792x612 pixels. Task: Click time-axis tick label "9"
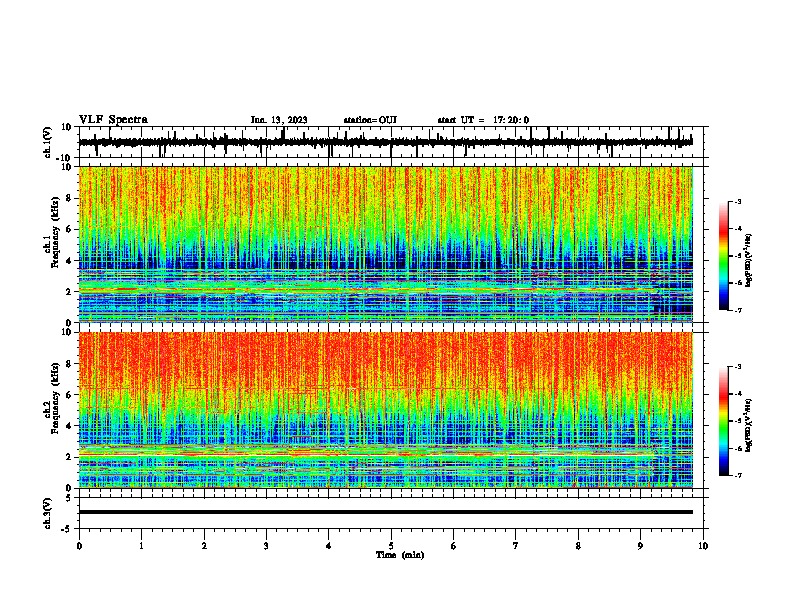click(640, 546)
